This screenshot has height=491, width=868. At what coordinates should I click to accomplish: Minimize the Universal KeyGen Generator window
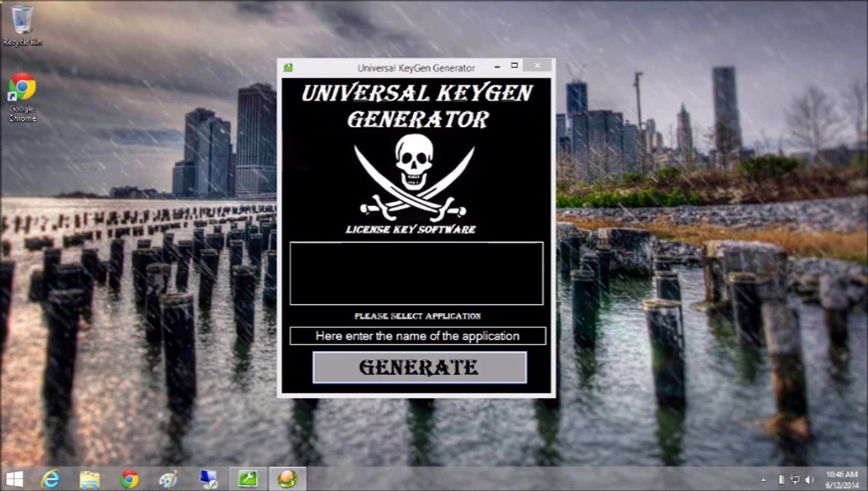(x=497, y=67)
